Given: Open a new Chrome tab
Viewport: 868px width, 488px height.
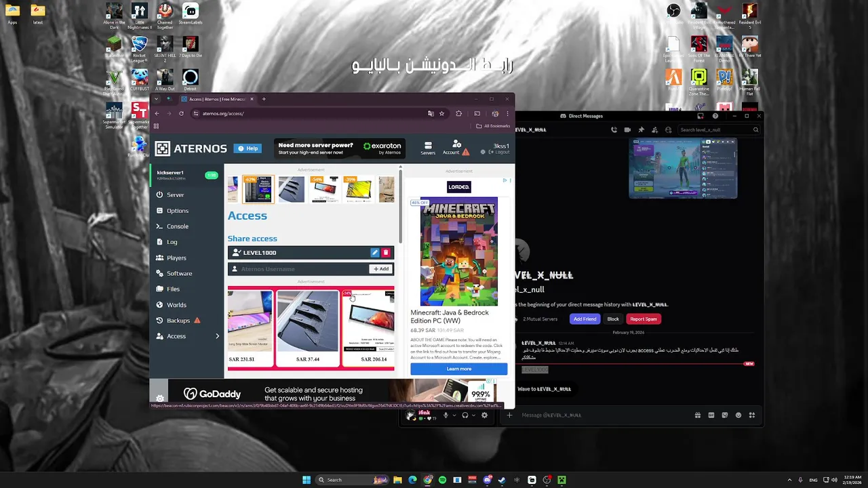Looking at the screenshot, I should tap(264, 99).
